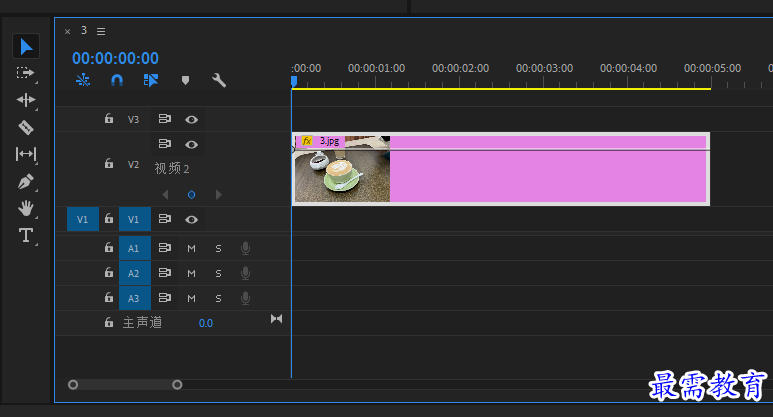The height and width of the screenshot is (417, 773).
Task: Toggle sync lock on A2
Action: click(165, 272)
